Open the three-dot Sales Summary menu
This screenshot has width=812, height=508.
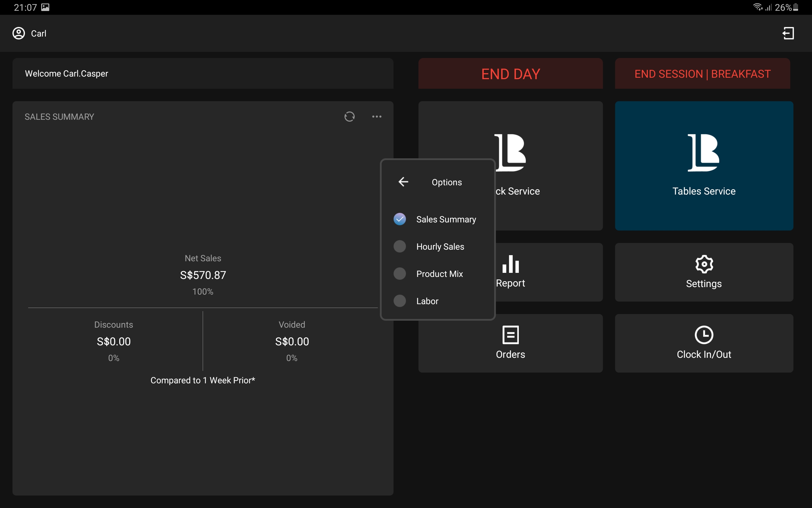[x=377, y=117]
